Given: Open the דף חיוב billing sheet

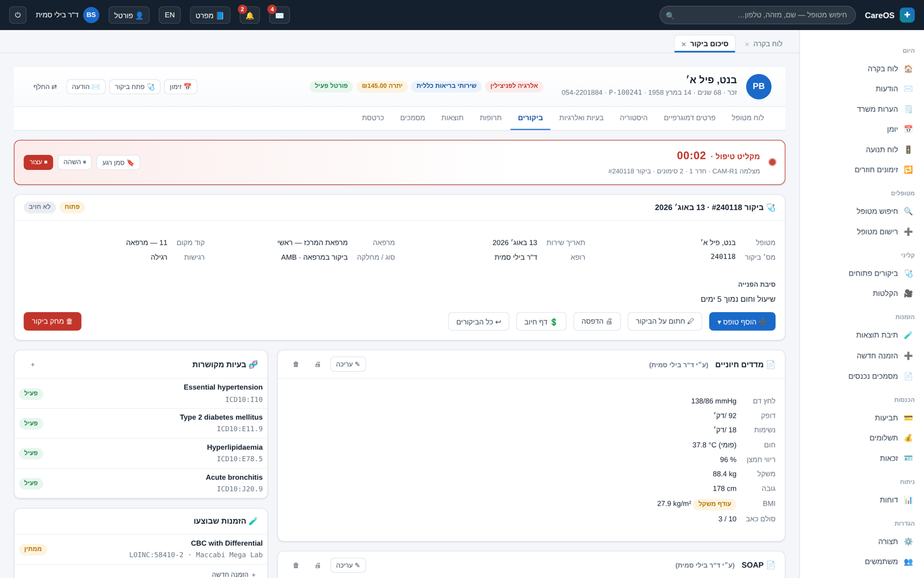Looking at the screenshot, I should coord(541,321).
